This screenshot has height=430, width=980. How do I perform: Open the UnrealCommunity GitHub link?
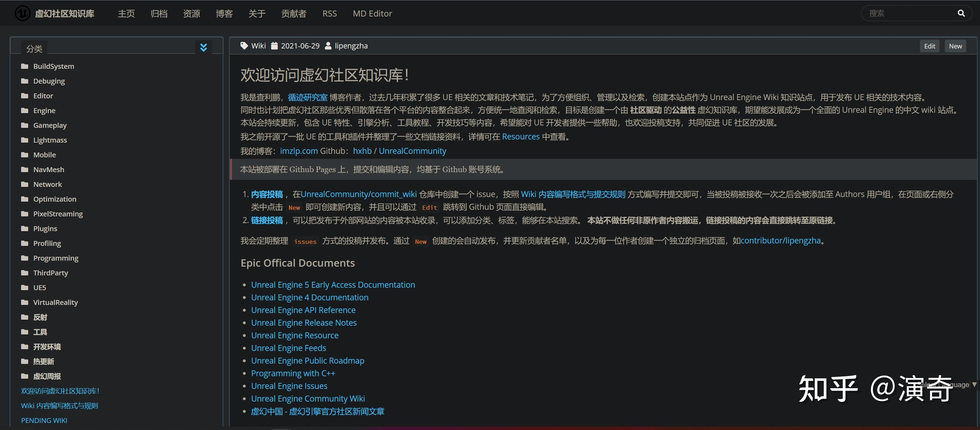point(412,151)
